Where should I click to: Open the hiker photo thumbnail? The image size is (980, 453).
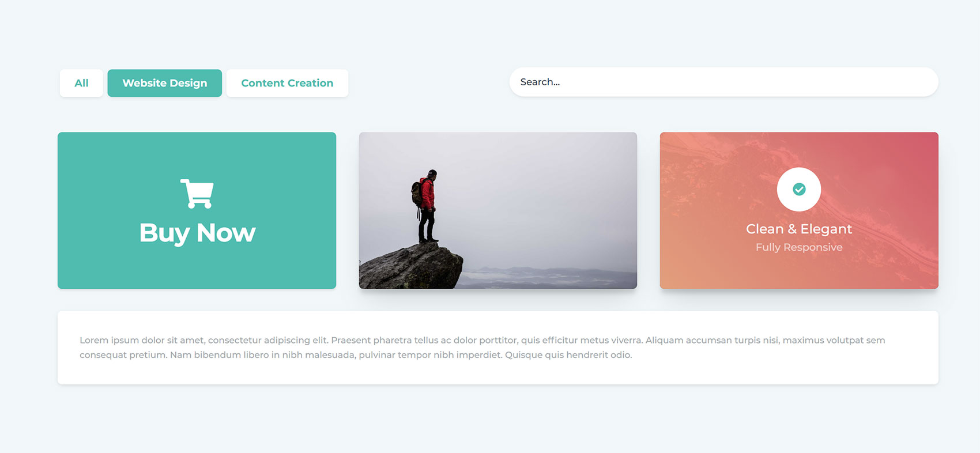tap(498, 210)
